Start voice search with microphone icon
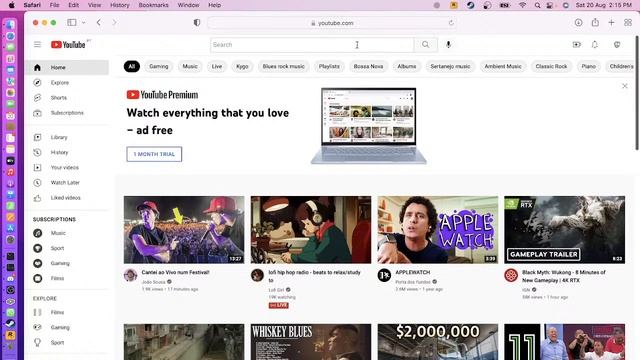The image size is (640, 360). click(448, 44)
